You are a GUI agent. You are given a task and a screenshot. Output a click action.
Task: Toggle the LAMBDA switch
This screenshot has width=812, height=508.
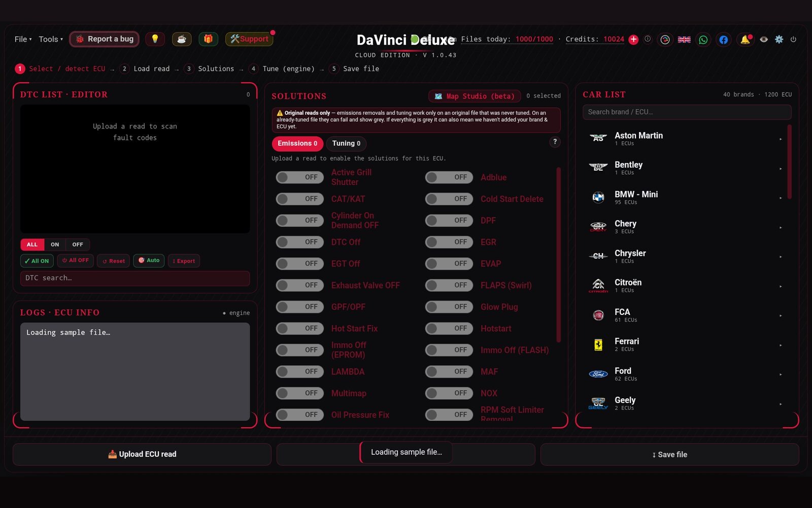(300, 371)
